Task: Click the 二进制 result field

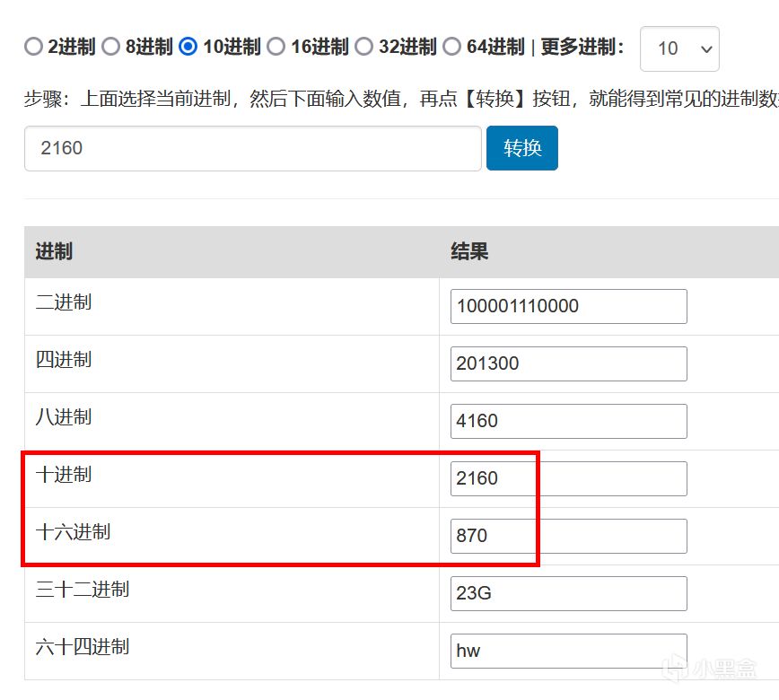Action: (x=568, y=306)
